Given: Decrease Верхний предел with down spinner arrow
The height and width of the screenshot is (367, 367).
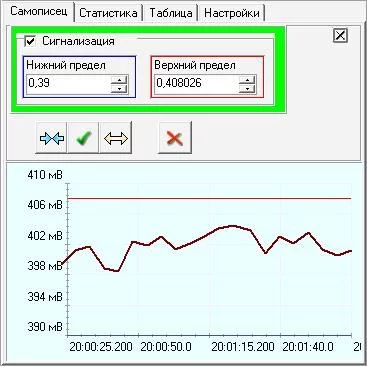Looking at the screenshot, I should click(247, 89).
